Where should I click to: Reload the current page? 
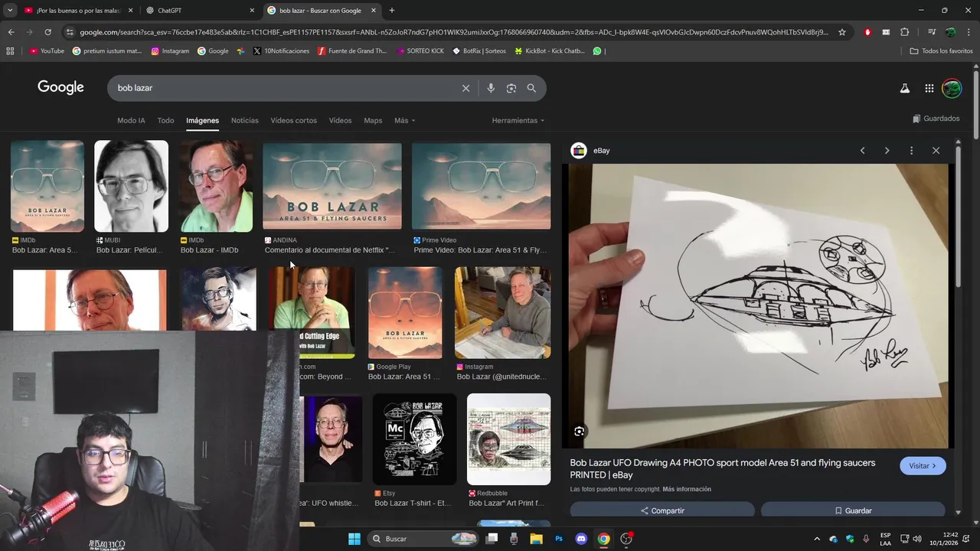(47, 32)
